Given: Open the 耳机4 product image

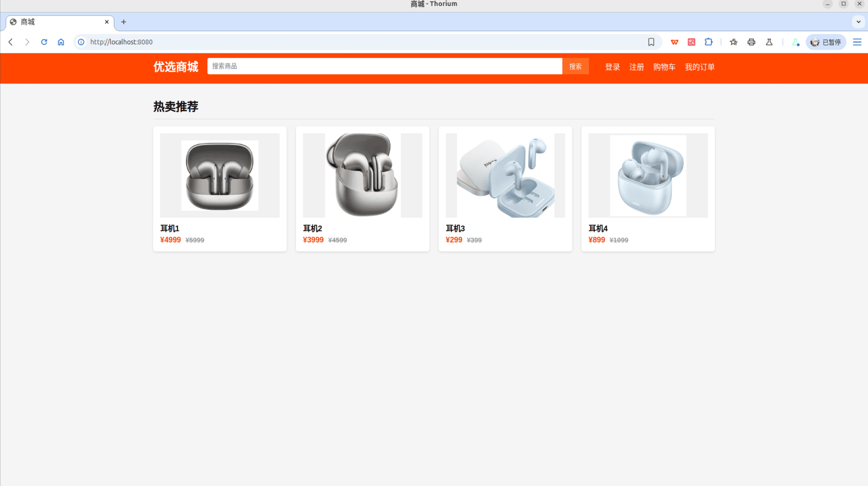Looking at the screenshot, I should (648, 175).
